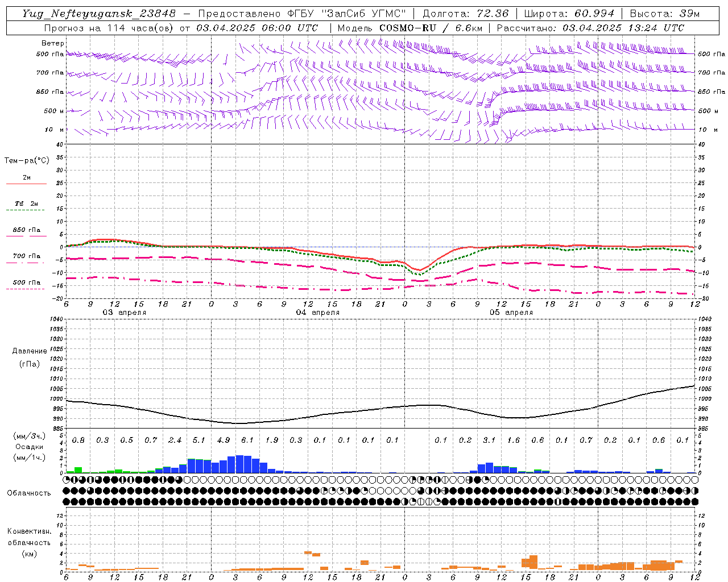Click the 0.8 precipitation value
This screenshot has width=728, height=582.
tap(78, 440)
